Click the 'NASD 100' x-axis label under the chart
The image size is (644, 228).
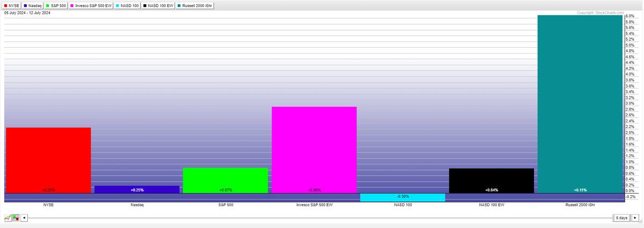coord(402,205)
